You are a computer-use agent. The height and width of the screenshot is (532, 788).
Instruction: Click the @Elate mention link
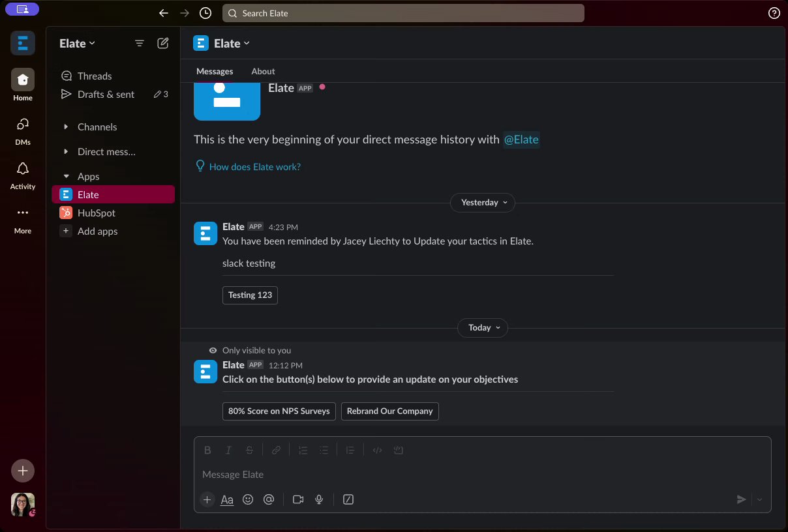tap(521, 140)
